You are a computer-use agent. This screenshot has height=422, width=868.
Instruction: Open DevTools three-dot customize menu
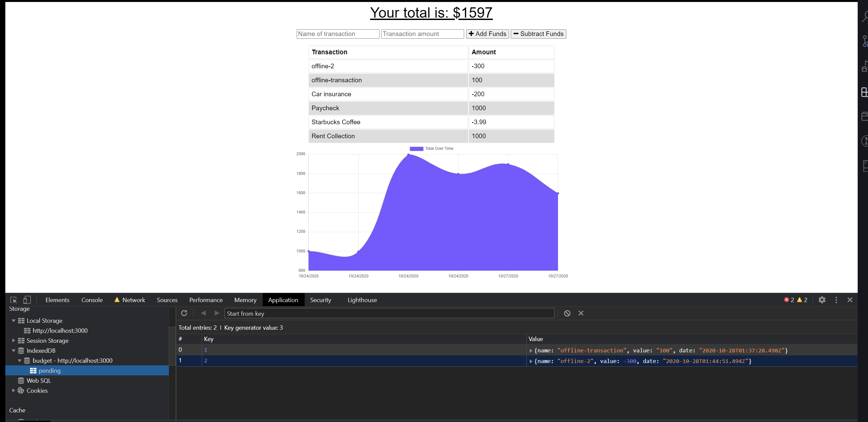click(836, 300)
